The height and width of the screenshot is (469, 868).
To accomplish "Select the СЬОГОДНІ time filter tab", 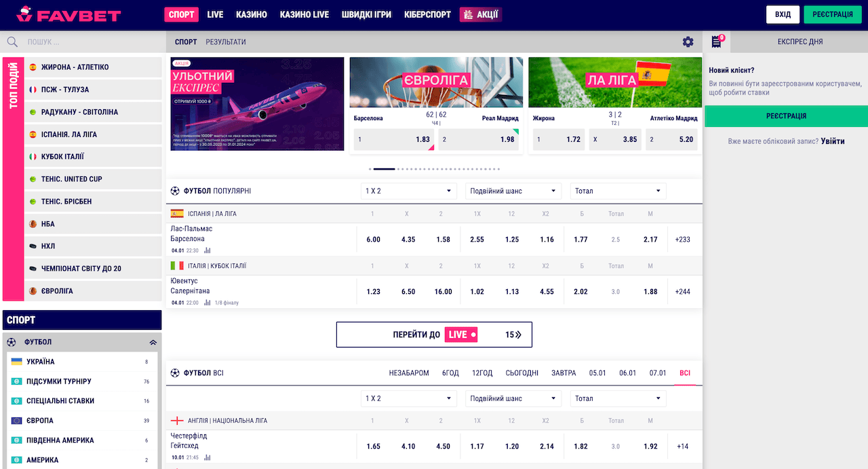I will click(522, 373).
